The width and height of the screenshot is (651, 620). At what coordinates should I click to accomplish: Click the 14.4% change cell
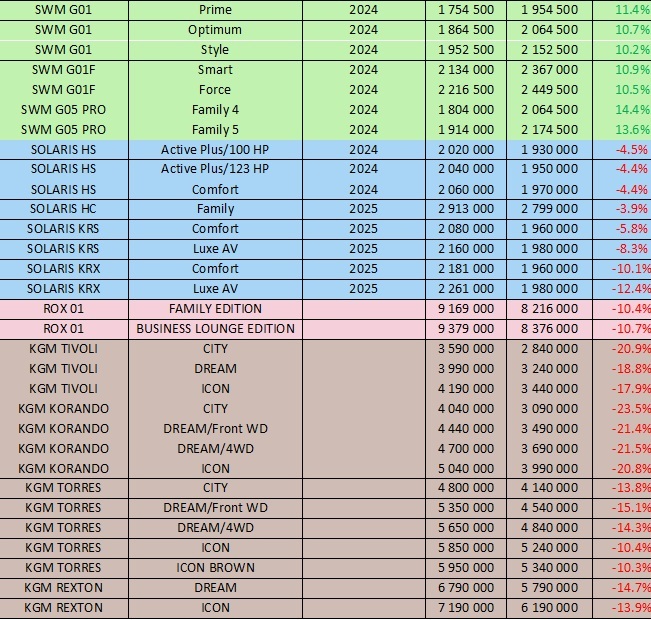(622, 110)
